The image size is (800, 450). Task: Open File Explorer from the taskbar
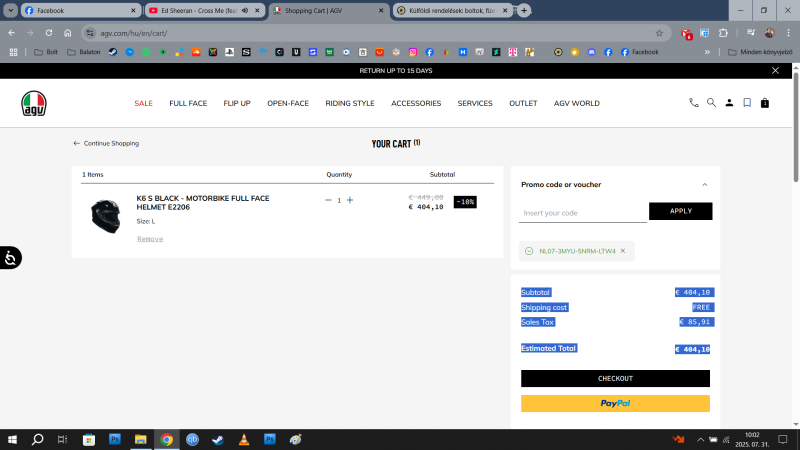(140, 439)
